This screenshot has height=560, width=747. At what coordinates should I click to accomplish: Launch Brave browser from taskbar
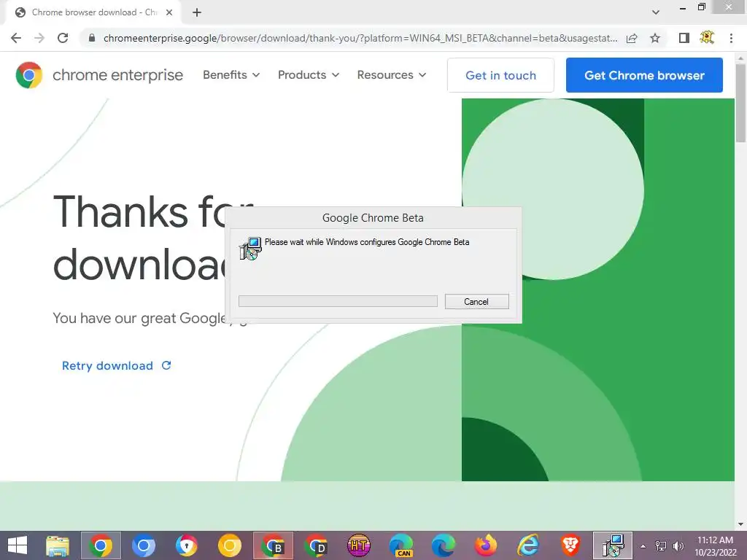pos(570,545)
